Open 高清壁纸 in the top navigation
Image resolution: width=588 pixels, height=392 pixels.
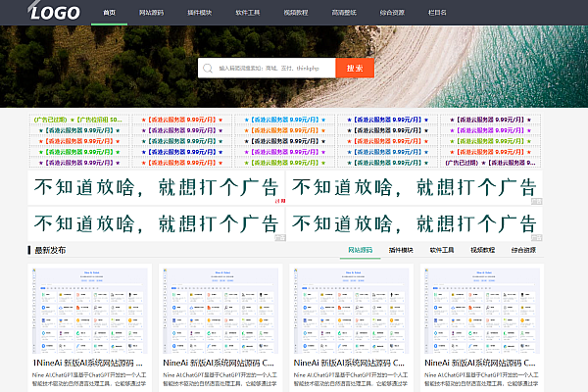[344, 13]
